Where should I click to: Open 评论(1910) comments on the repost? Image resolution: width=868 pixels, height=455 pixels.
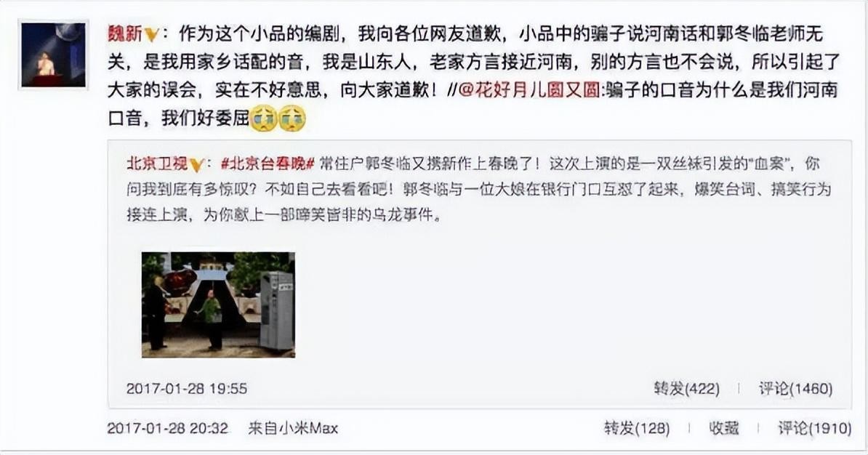click(x=814, y=428)
